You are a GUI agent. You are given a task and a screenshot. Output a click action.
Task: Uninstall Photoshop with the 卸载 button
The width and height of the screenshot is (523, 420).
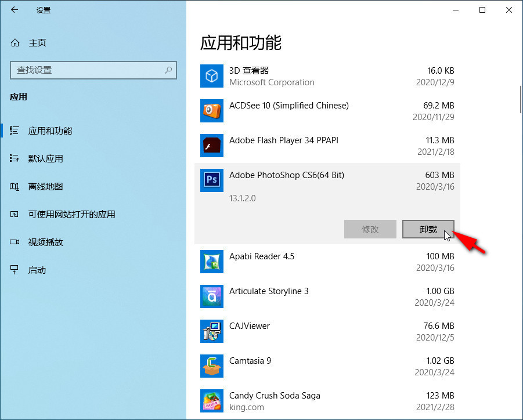tap(428, 229)
